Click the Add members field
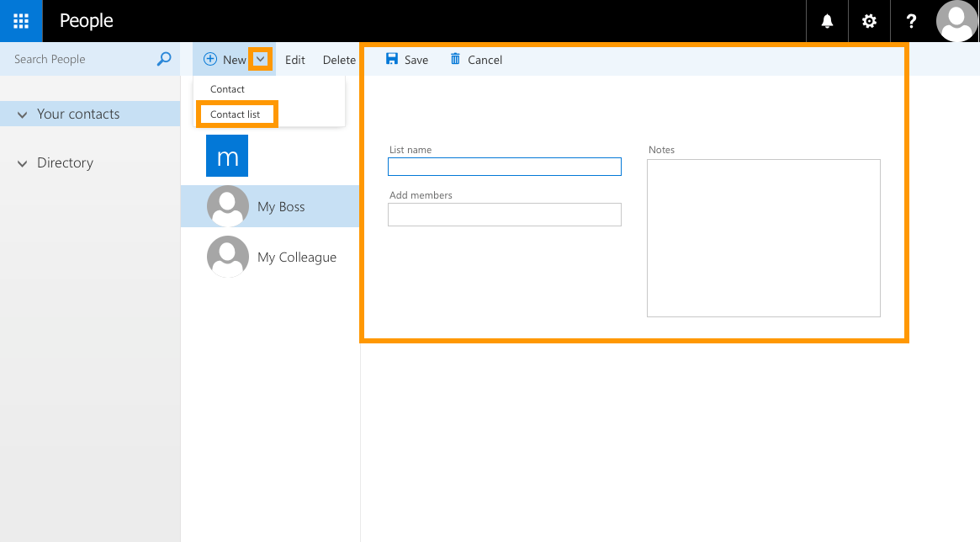The width and height of the screenshot is (980, 542). click(x=504, y=215)
